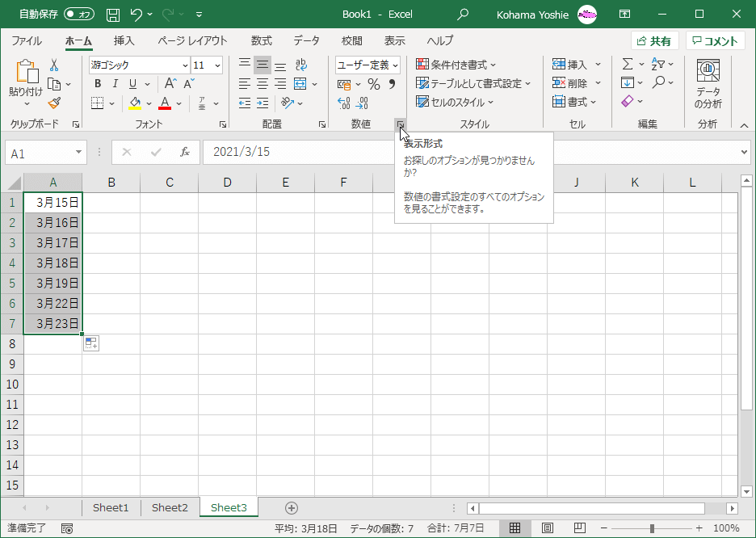Open the font name dropdown
The width and height of the screenshot is (756, 538).
pyautogui.click(x=185, y=65)
